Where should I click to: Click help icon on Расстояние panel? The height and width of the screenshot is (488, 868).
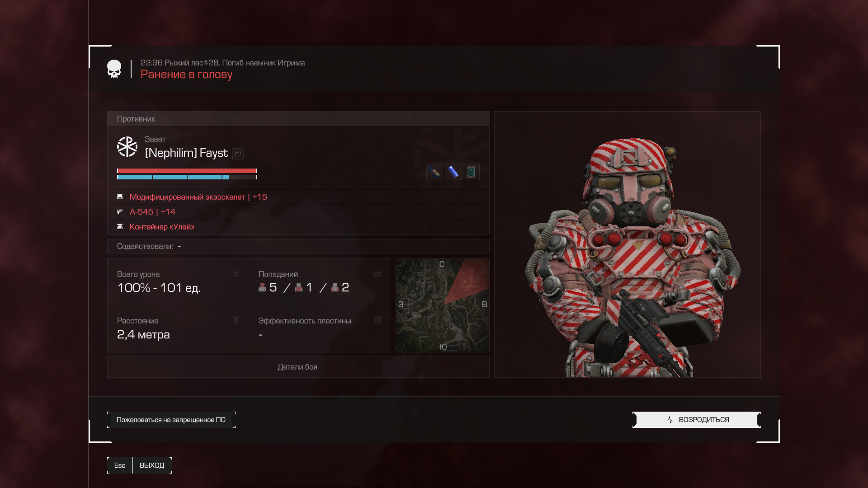tap(236, 320)
